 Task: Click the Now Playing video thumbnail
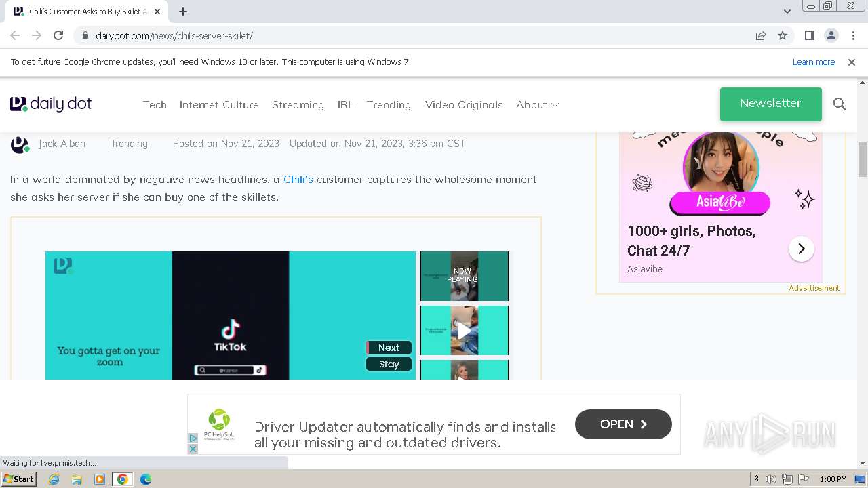coord(465,276)
